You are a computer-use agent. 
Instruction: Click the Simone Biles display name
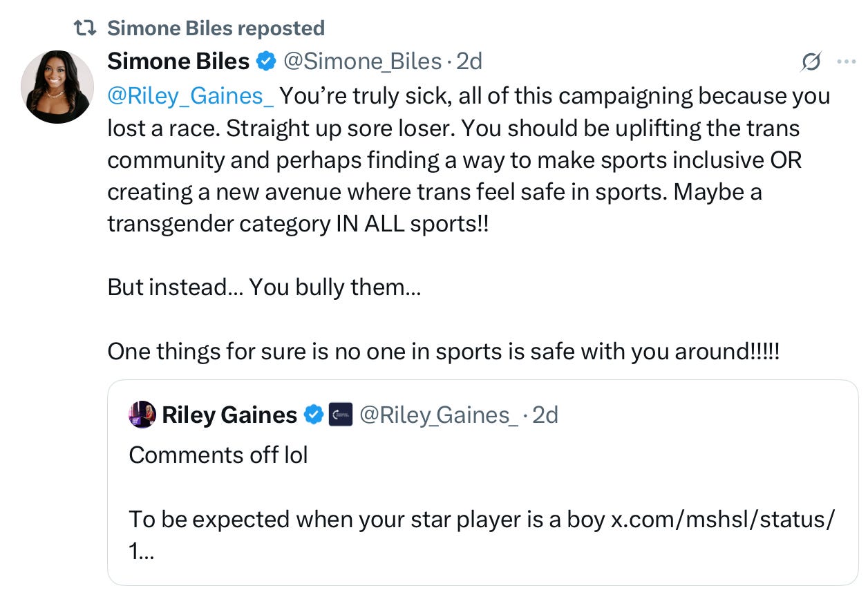pyautogui.click(x=178, y=61)
